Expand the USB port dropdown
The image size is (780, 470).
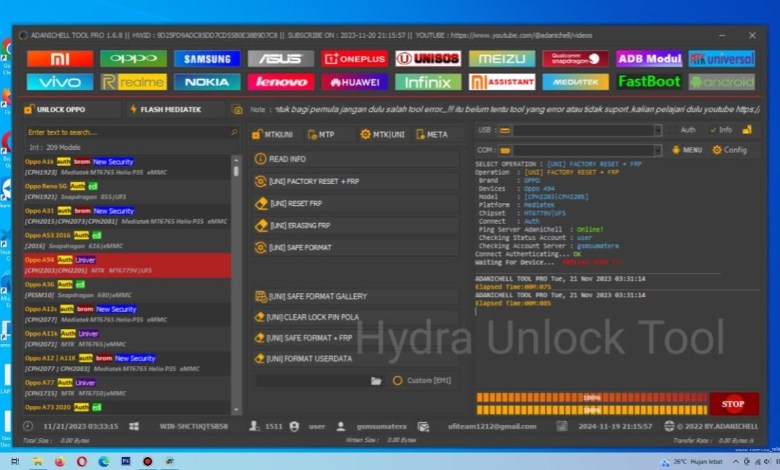coord(656,130)
